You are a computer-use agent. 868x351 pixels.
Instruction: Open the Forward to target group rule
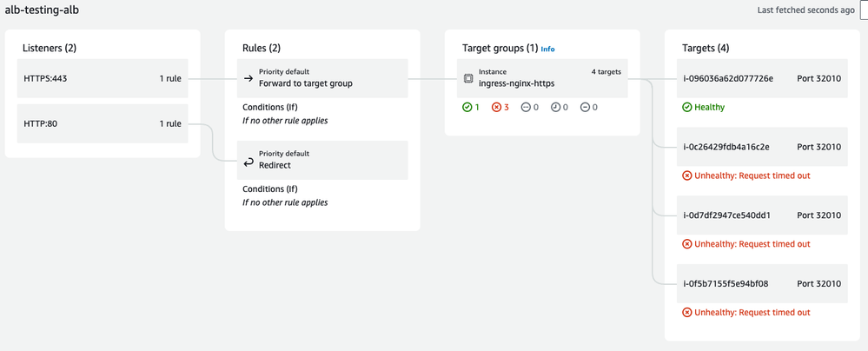click(x=305, y=83)
